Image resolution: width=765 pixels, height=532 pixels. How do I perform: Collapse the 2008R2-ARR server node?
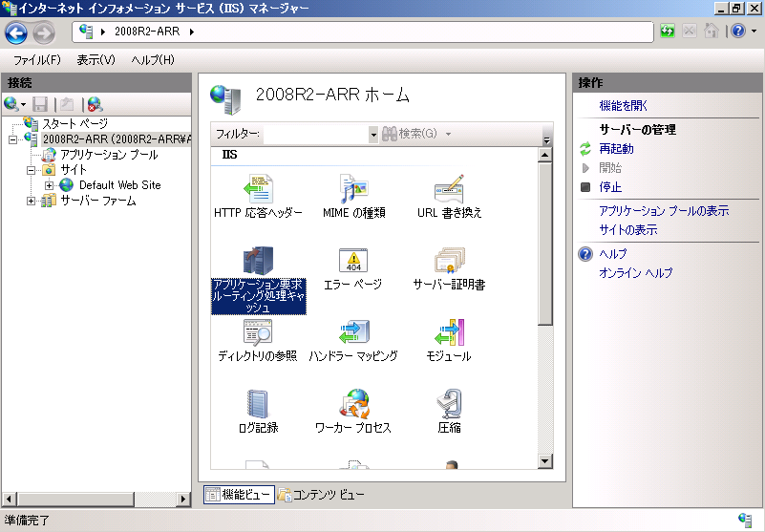(x=12, y=139)
